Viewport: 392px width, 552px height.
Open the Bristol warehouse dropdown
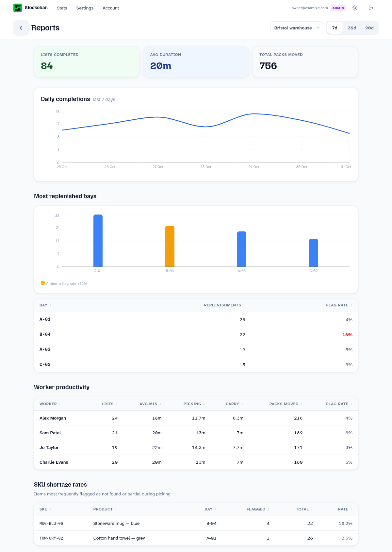(297, 28)
